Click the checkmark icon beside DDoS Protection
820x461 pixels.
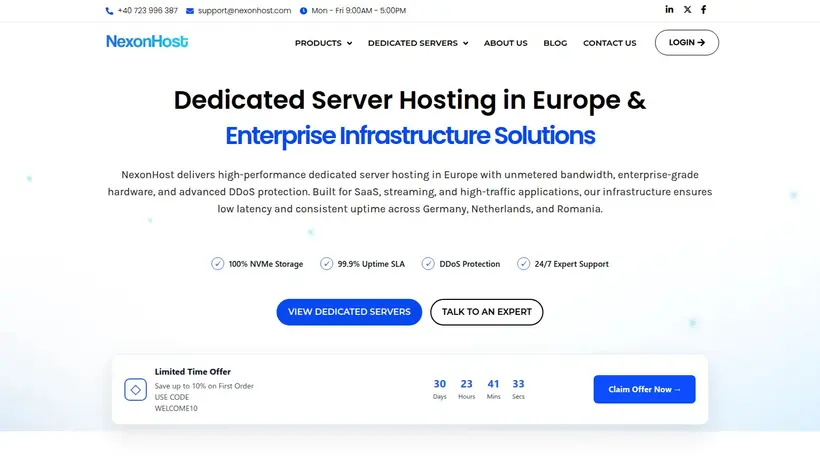click(428, 263)
